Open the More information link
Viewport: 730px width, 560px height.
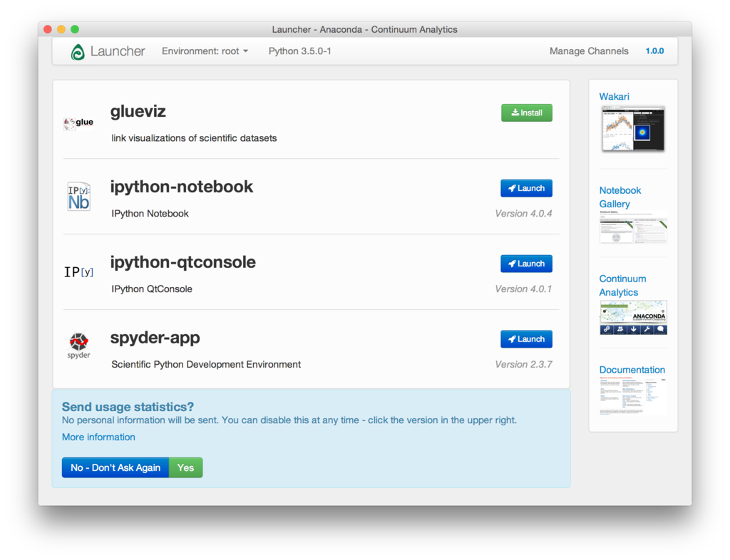point(98,437)
